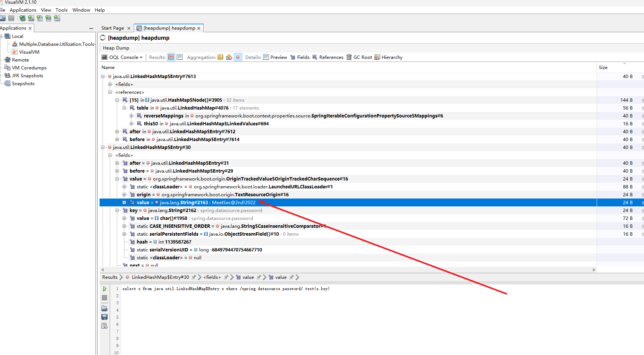The height and width of the screenshot is (355, 644).
Task: Open the Tools menu
Action: tap(62, 10)
